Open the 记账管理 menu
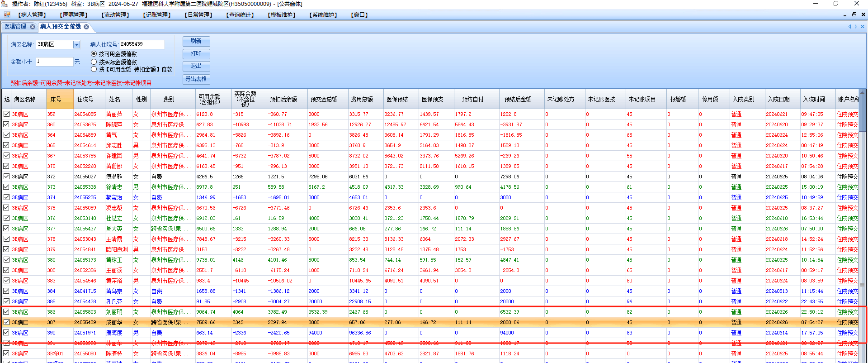Viewport: 868px width, 363px height. coord(157,15)
